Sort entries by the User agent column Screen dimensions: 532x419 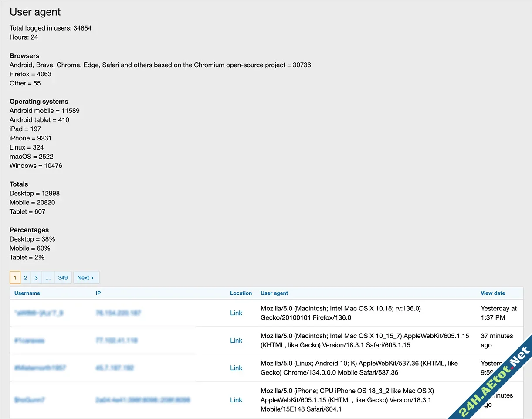(x=274, y=293)
